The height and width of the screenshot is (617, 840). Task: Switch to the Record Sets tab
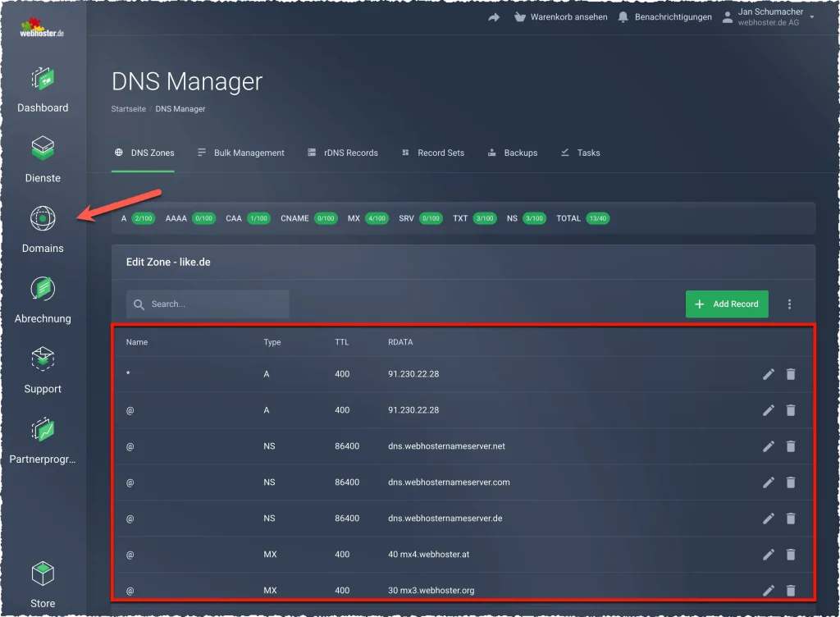tap(433, 153)
